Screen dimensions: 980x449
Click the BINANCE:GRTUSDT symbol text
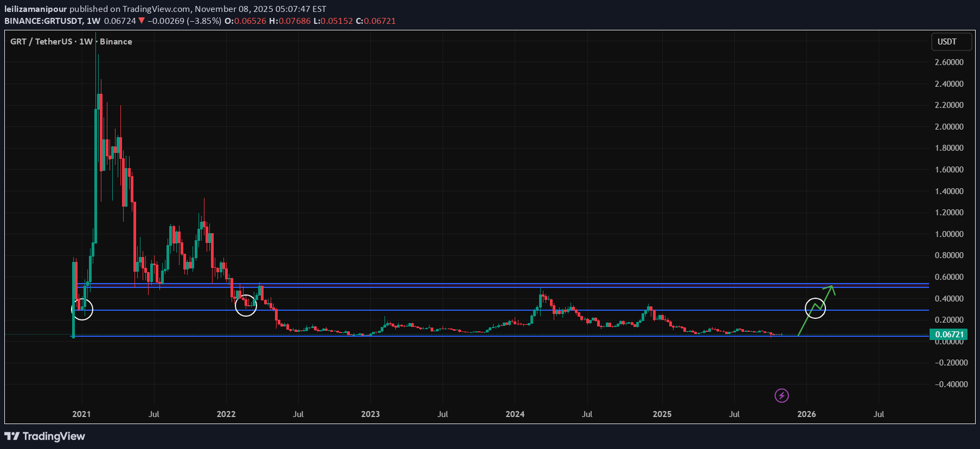[x=43, y=21]
